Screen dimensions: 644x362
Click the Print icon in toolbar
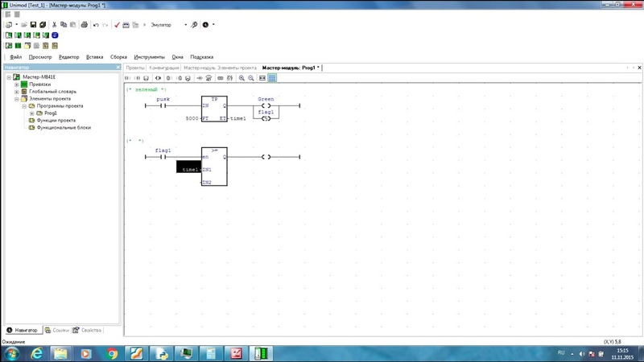click(85, 25)
